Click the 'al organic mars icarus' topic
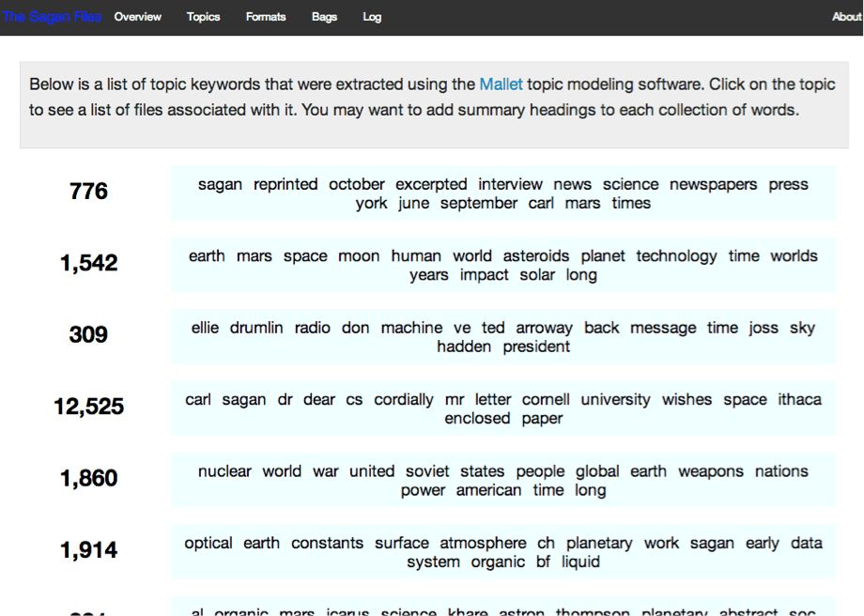This screenshot has height=616, width=864. pos(503,610)
